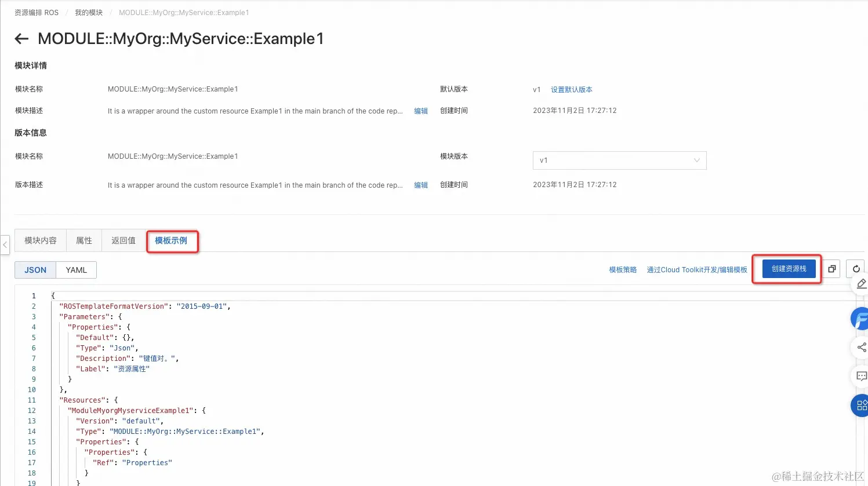Viewport: 868px width, 486px height.
Task: Click the 创建资源栈 button
Action: [789, 269]
